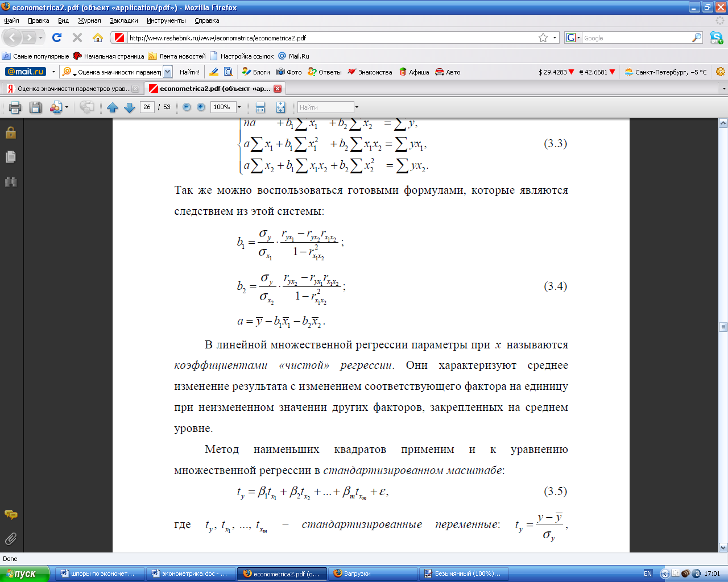Click the Блоги toolbar link
Screen dimensions: 728x582
[x=256, y=72]
